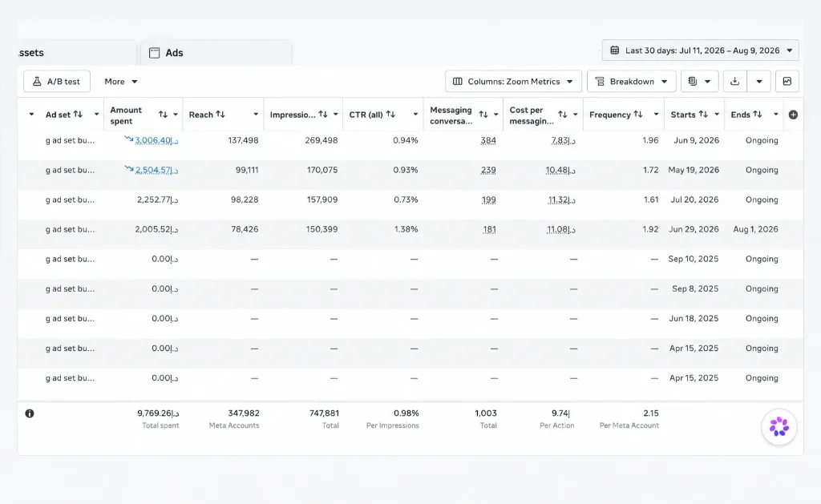This screenshot has width=821, height=504.
Task: Expand the Columns: Zoom Metrics dropdown
Action: click(x=513, y=81)
